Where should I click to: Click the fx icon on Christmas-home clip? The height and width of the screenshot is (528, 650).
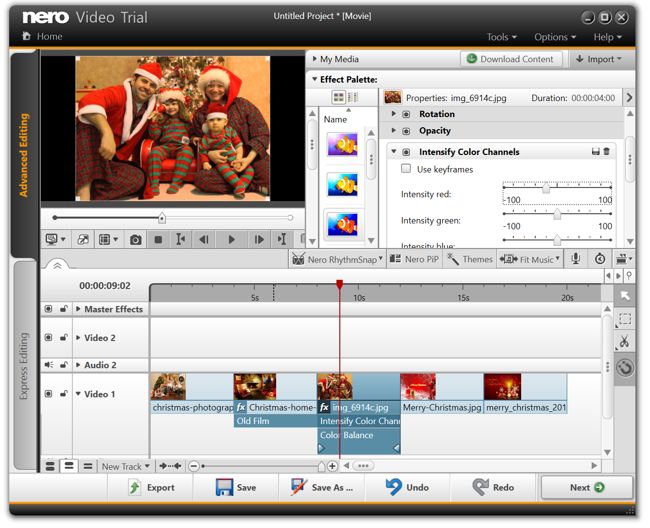[x=241, y=407]
